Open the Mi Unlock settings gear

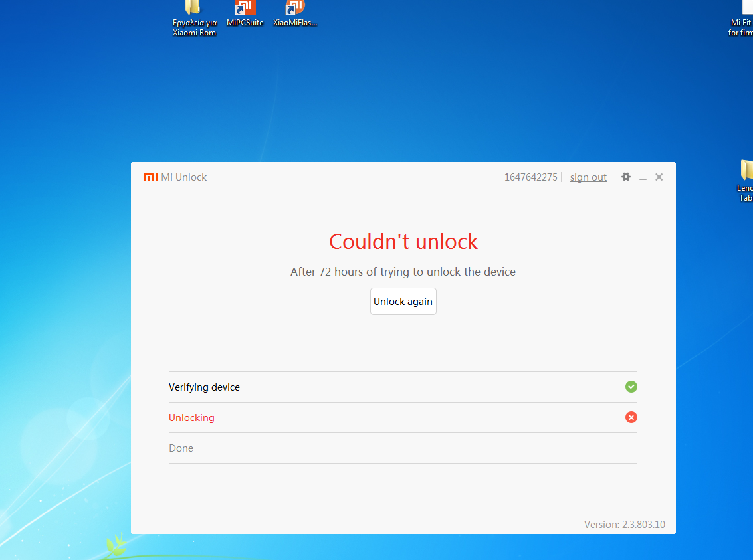pos(626,177)
